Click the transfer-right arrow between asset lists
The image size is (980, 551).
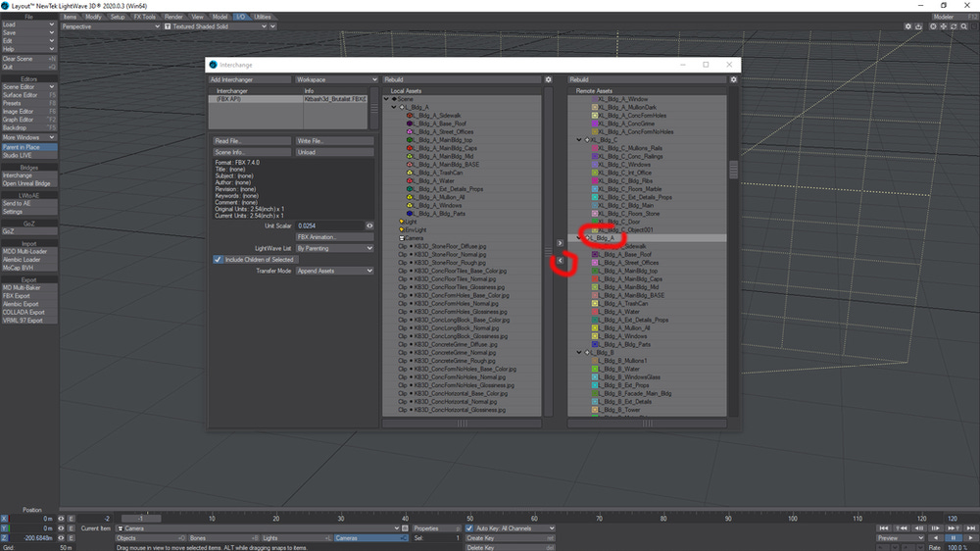click(x=560, y=243)
